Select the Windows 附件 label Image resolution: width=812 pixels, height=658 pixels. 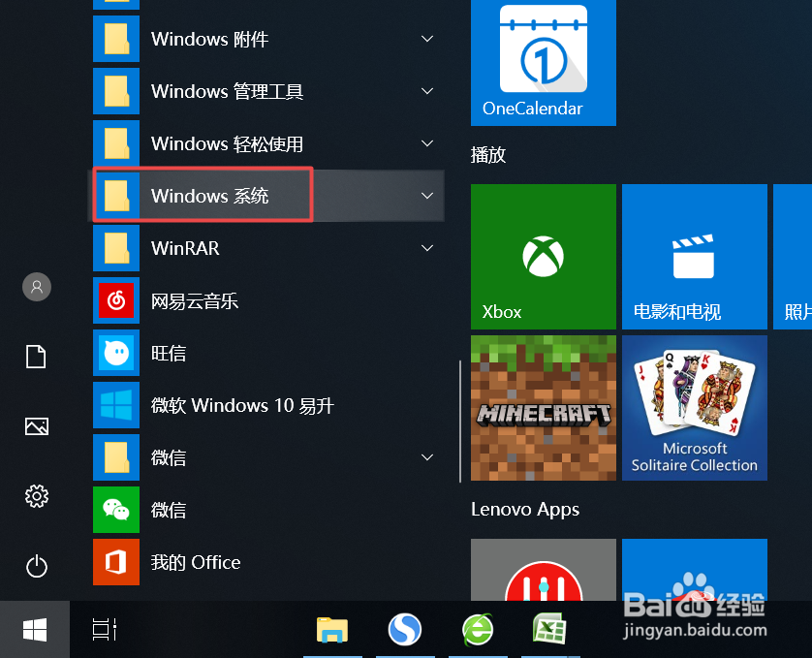(209, 39)
